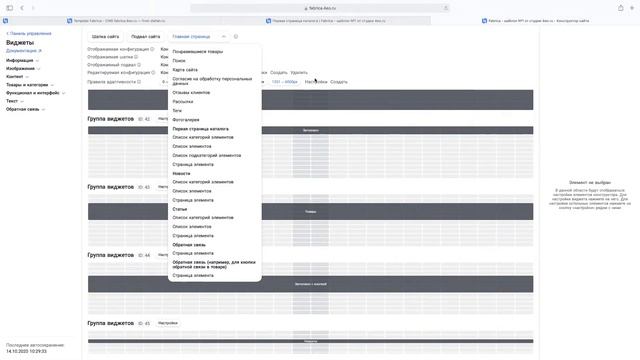Expand Изображения section in sidebar
640x360 pixels.
point(23,69)
